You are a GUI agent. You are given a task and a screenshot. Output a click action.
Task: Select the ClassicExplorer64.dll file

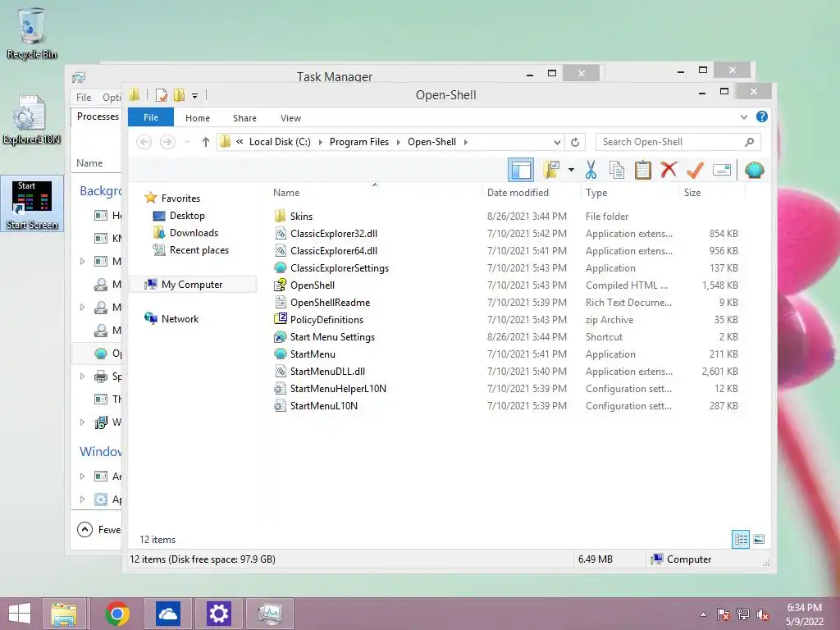[333, 251]
